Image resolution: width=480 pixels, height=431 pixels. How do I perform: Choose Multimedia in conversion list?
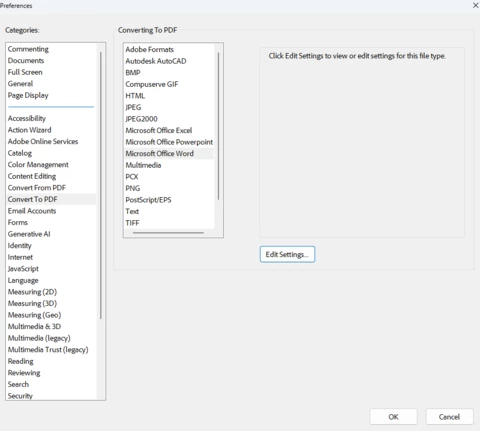pos(143,165)
